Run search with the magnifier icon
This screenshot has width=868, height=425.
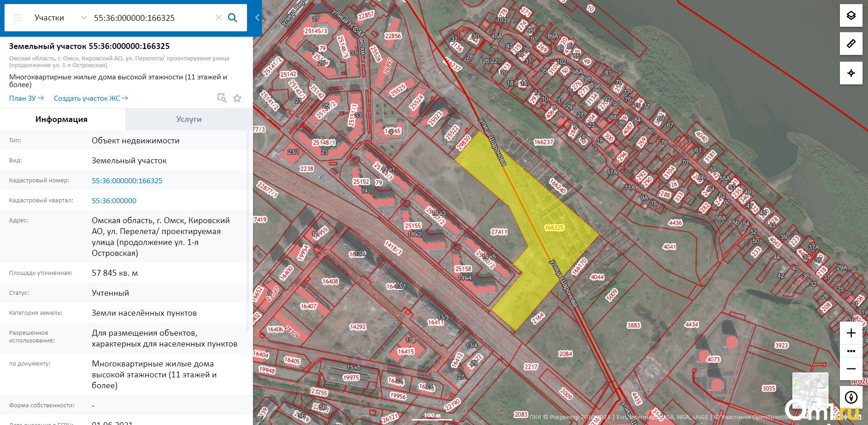[233, 18]
